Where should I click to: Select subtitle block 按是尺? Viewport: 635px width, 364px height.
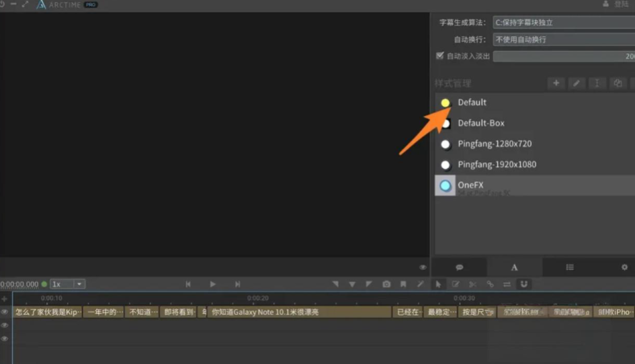(477, 312)
